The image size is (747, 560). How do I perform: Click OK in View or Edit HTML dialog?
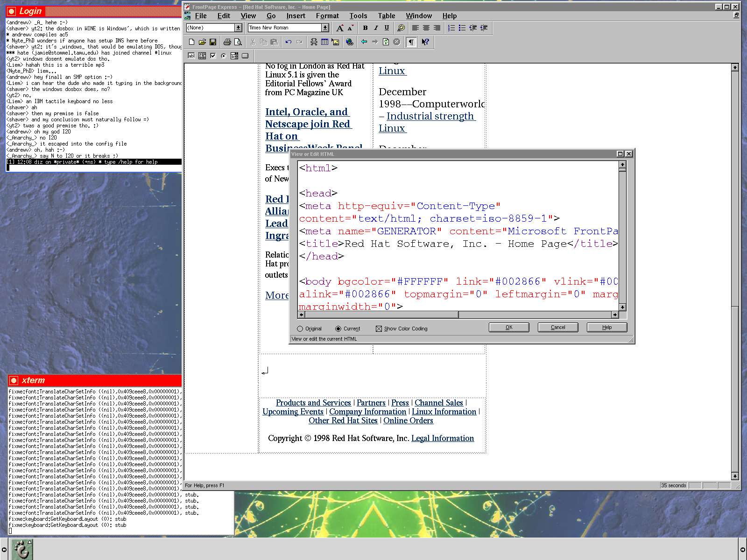tap(508, 328)
